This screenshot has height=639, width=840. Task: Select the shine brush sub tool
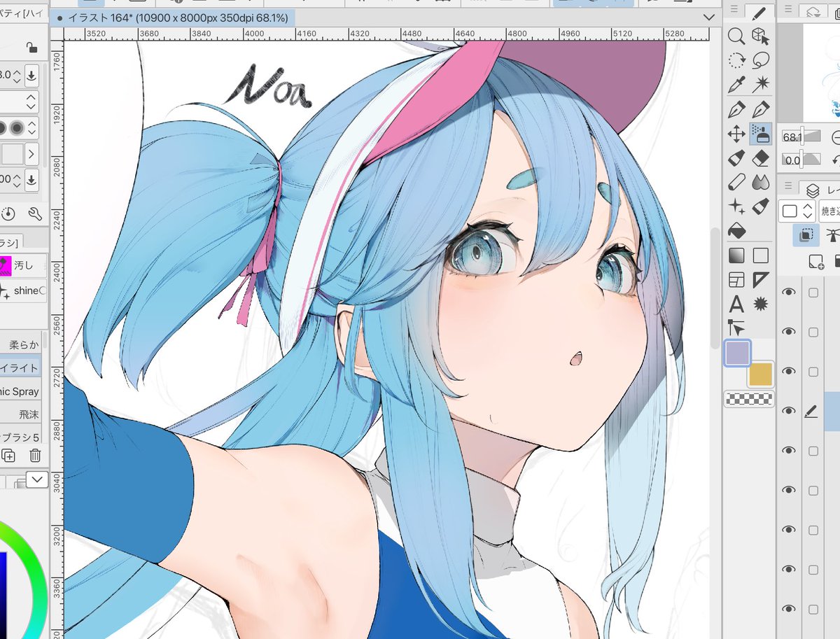click(23, 291)
